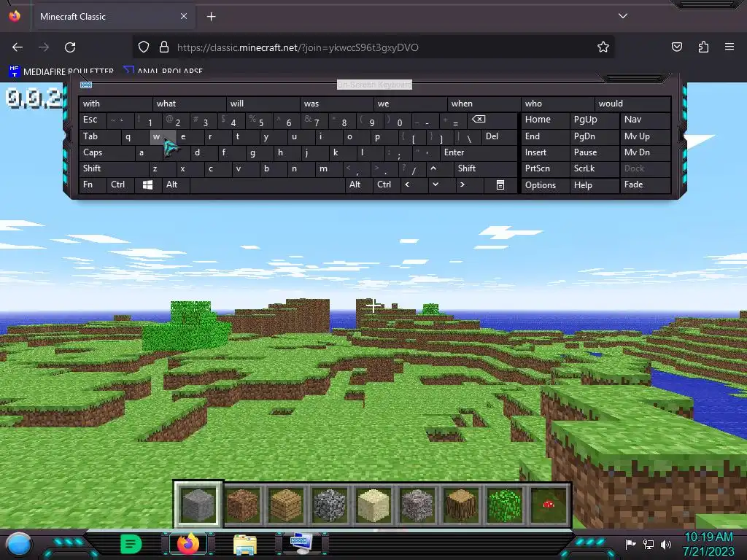
Task: Click the keyboard Options key
Action: click(x=545, y=185)
